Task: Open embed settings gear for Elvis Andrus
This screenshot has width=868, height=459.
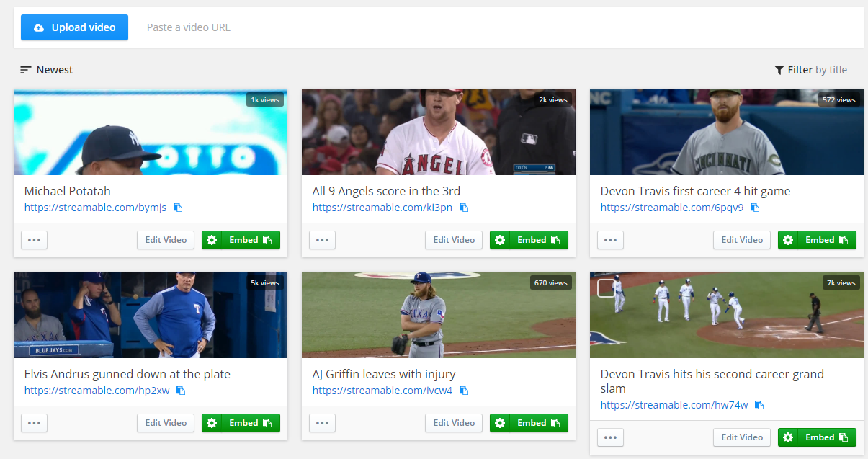Action: [212, 423]
